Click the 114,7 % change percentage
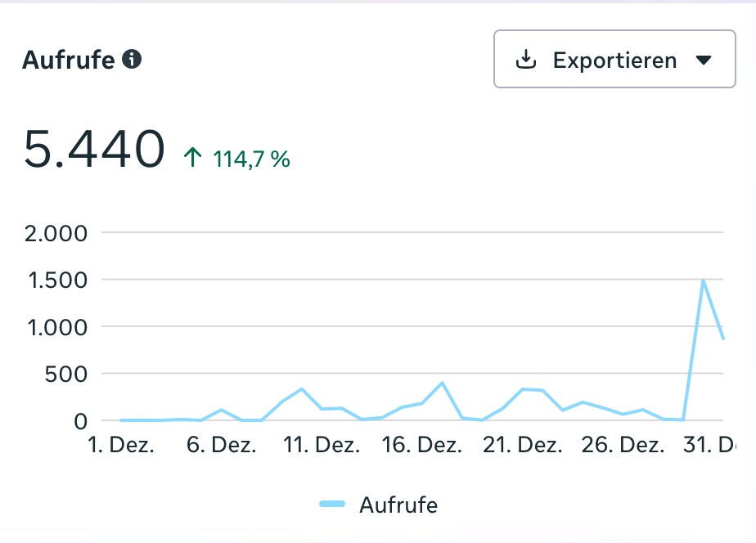The height and width of the screenshot is (543, 756). point(251,159)
